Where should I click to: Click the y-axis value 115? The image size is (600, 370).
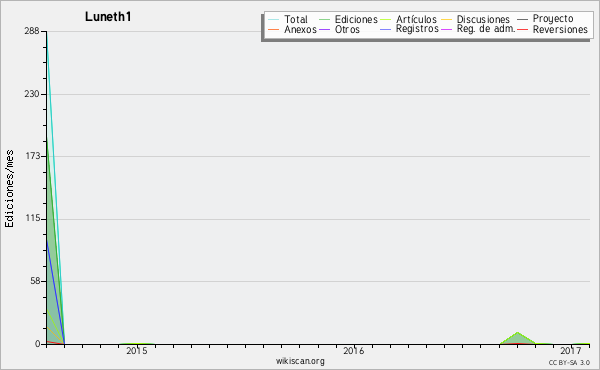(33, 218)
